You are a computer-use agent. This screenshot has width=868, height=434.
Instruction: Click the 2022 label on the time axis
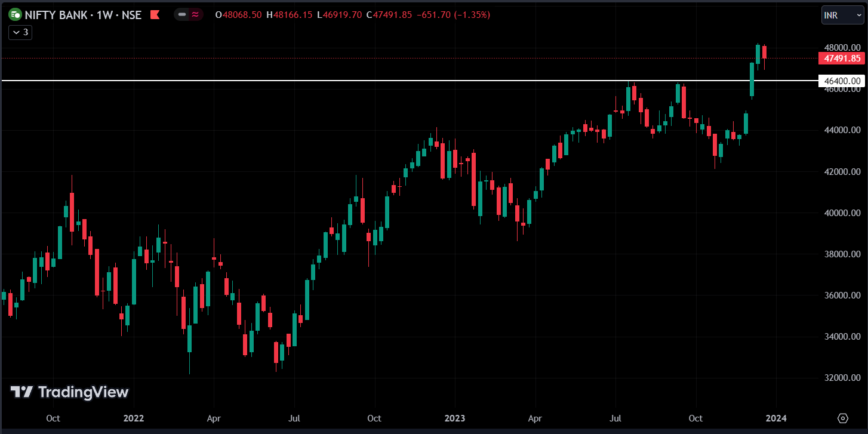click(133, 418)
